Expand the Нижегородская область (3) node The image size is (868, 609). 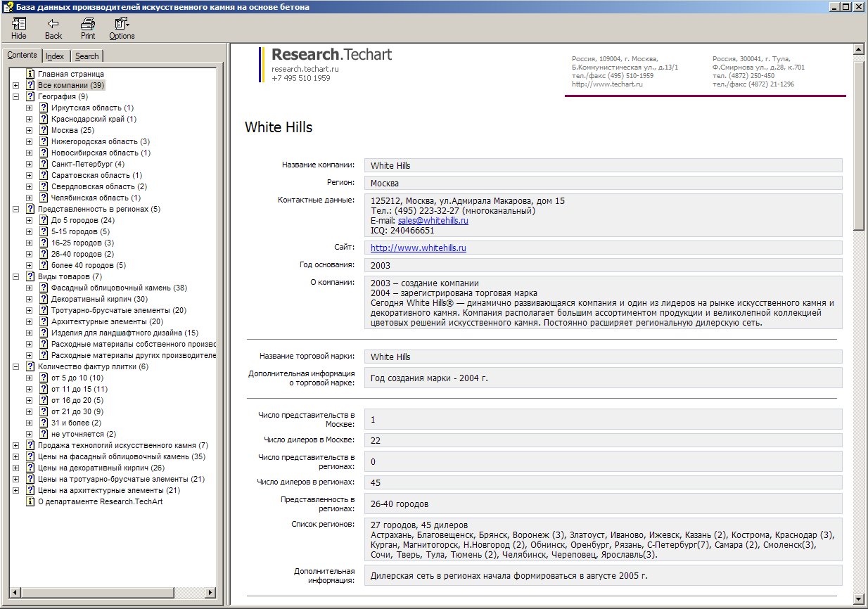[x=29, y=141]
